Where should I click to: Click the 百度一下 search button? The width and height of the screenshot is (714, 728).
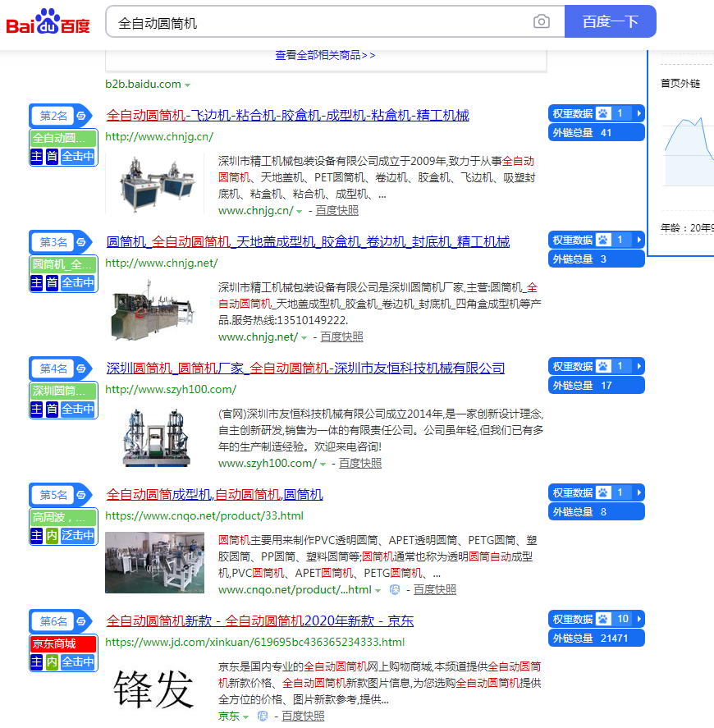pyautogui.click(x=610, y=21)
